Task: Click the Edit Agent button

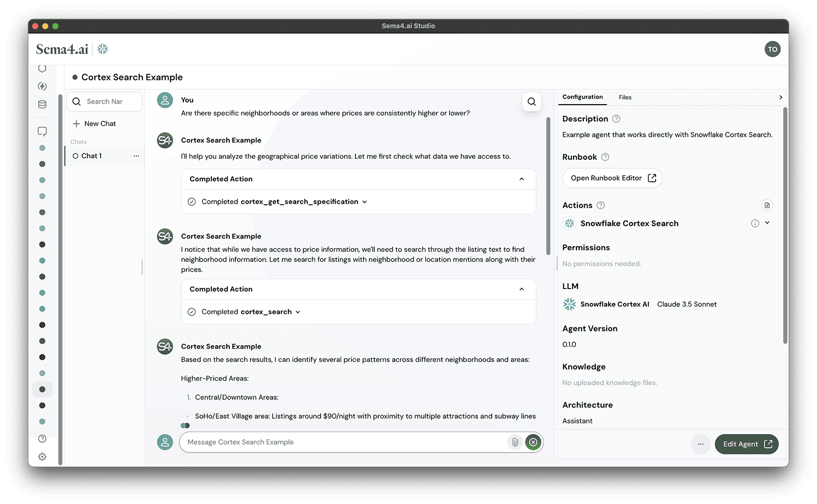Action: 746,444
